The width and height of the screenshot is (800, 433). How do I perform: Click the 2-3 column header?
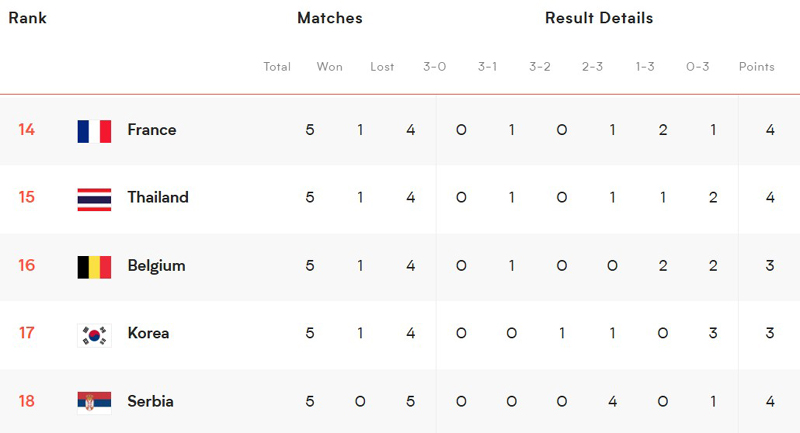coord(592,67)
